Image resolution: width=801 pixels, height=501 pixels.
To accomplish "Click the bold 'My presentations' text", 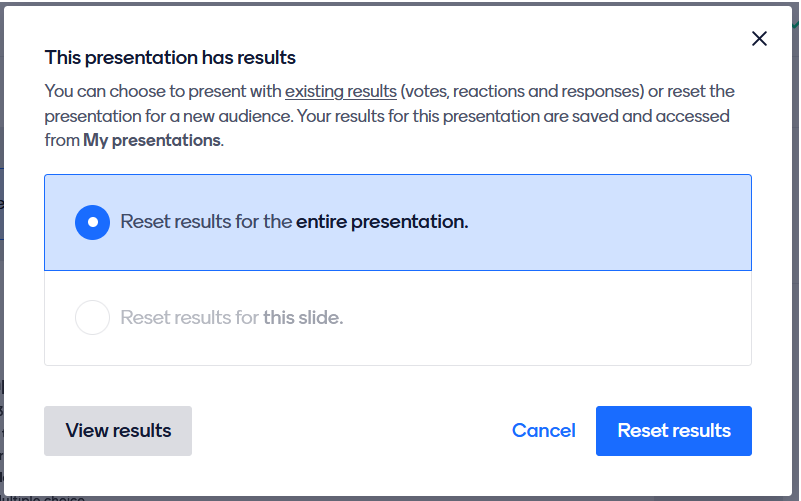I will point(152,141).
